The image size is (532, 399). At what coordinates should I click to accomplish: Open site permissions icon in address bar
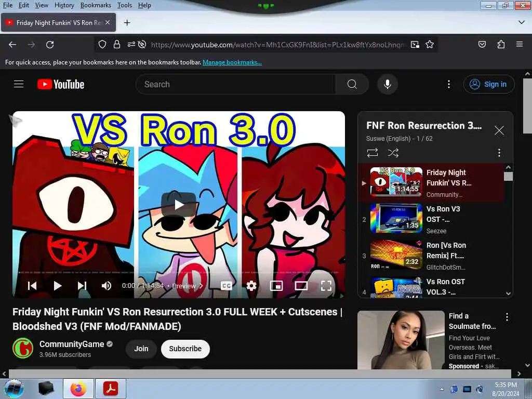click(131, 45)
